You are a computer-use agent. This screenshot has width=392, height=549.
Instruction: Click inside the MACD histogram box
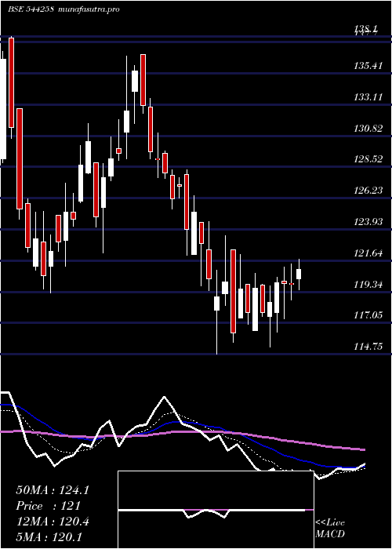pyautogui.click(x=216, y=510)
